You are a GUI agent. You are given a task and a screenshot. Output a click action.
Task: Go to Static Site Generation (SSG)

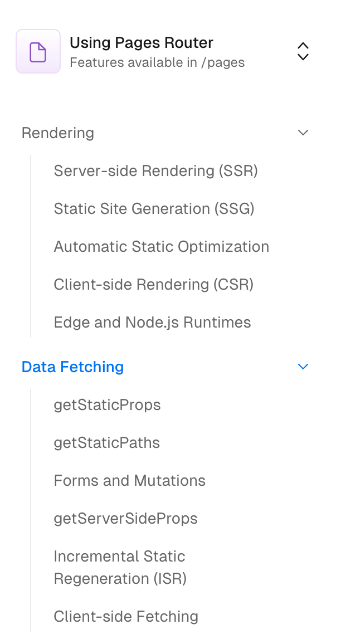[x=154, y=209]
